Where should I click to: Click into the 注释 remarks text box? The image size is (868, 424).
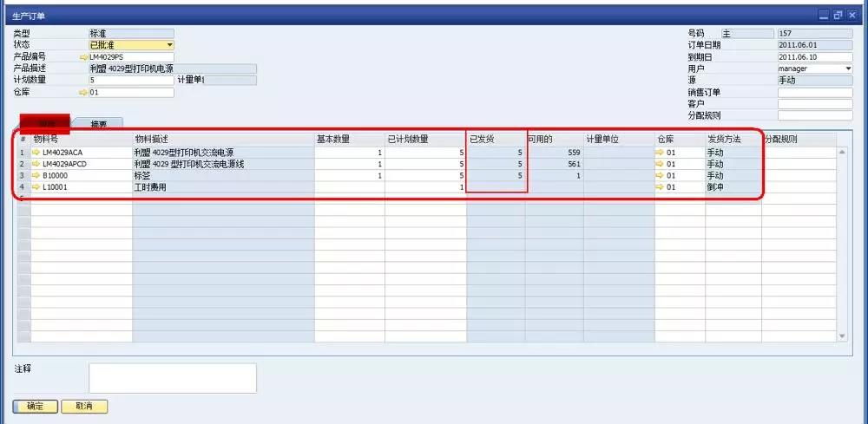click(x=172, y=378)
